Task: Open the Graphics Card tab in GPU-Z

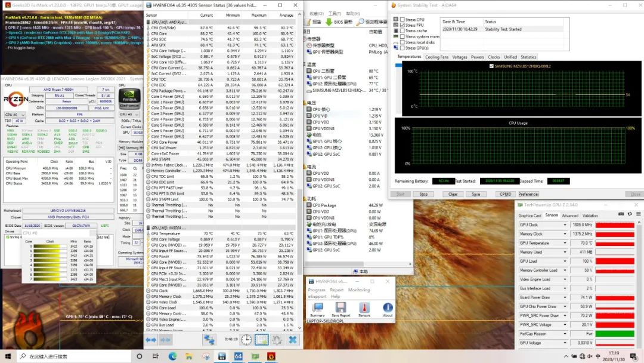Action: tap(530, 216)
